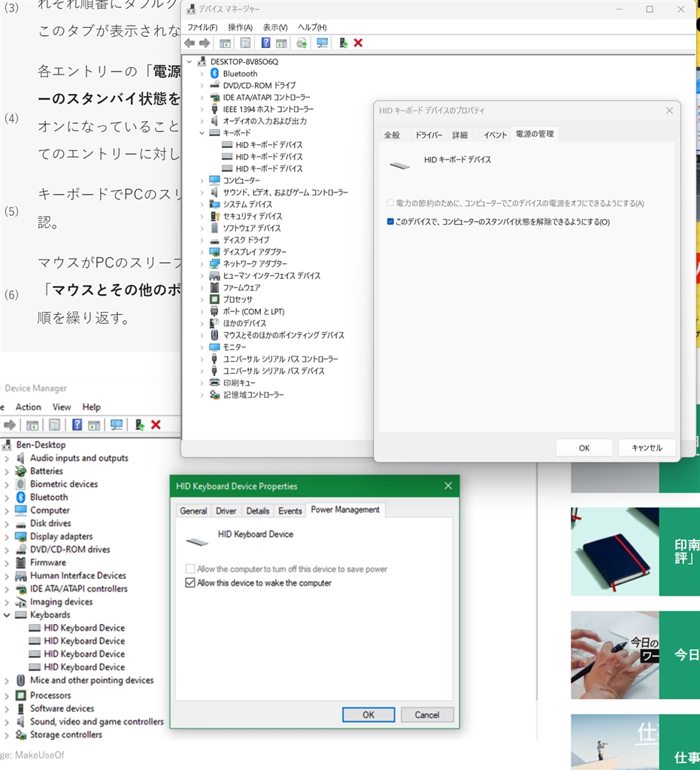Switch to 全般 tab
The width and height of the screenshot is (700, 770).
(x=392, y=135)
